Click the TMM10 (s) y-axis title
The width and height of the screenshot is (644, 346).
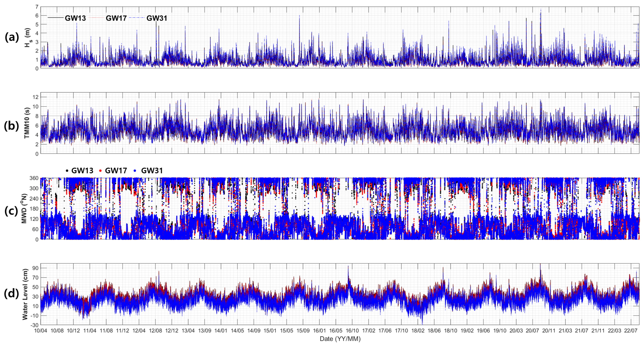pyautogui.click(x=27, y=123)
